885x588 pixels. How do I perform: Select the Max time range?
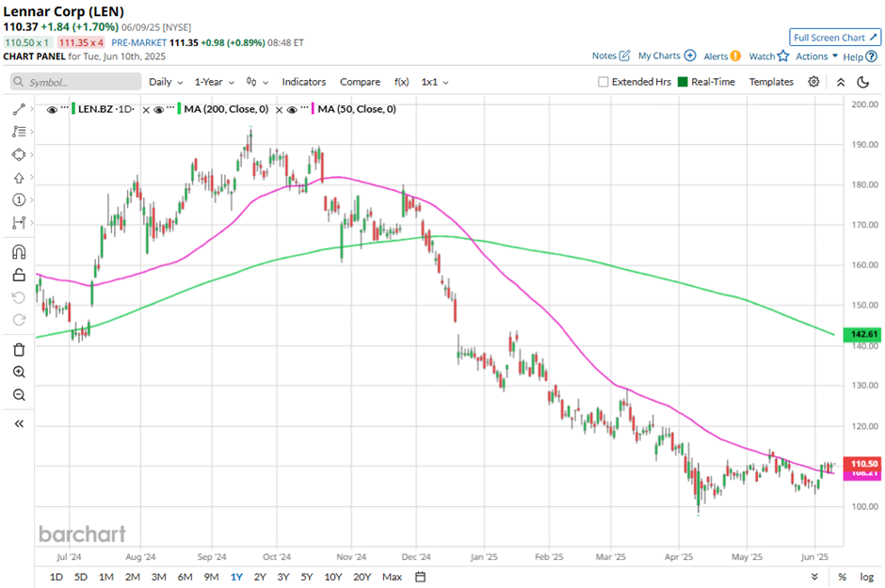point(393,577)
